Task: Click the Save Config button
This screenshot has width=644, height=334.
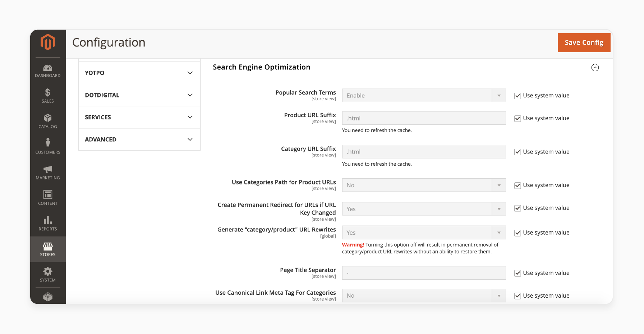Action: (584, 42)
